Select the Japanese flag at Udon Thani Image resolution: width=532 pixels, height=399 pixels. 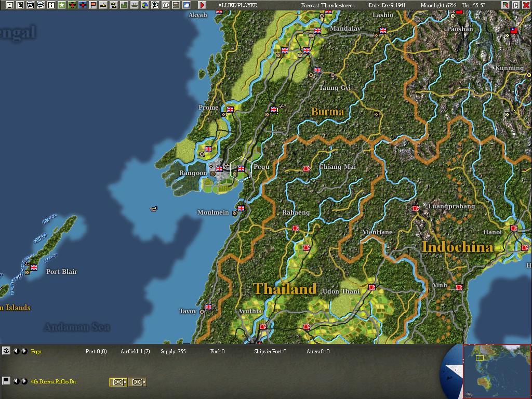coord(372,287)
